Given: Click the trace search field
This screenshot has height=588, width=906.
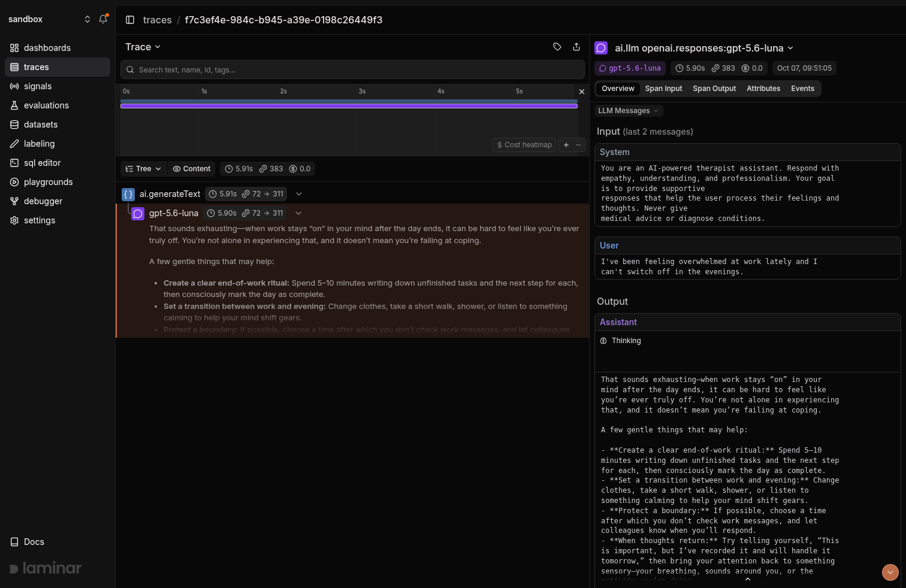Looking at the screenshot, I should click(x=352, y=69).
